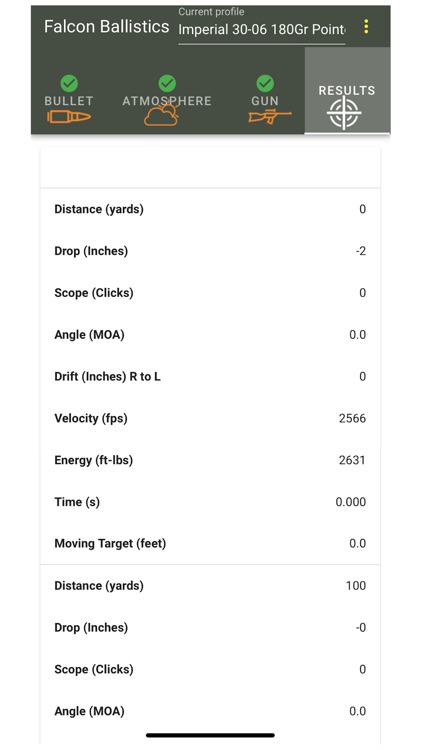Tap the Drift (Inches) R to L row
Screen dimensions: 422x750
coord(210,377)
